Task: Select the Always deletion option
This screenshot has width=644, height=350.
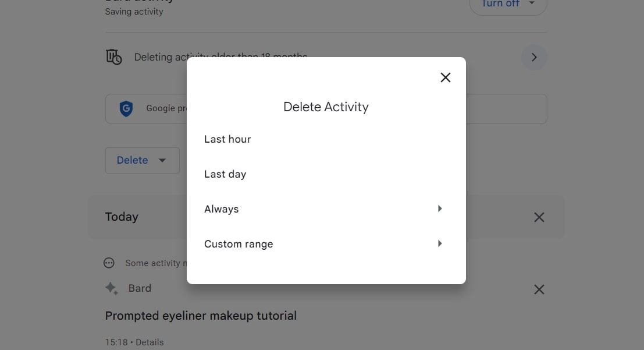Action: click(x=326, y=209)
